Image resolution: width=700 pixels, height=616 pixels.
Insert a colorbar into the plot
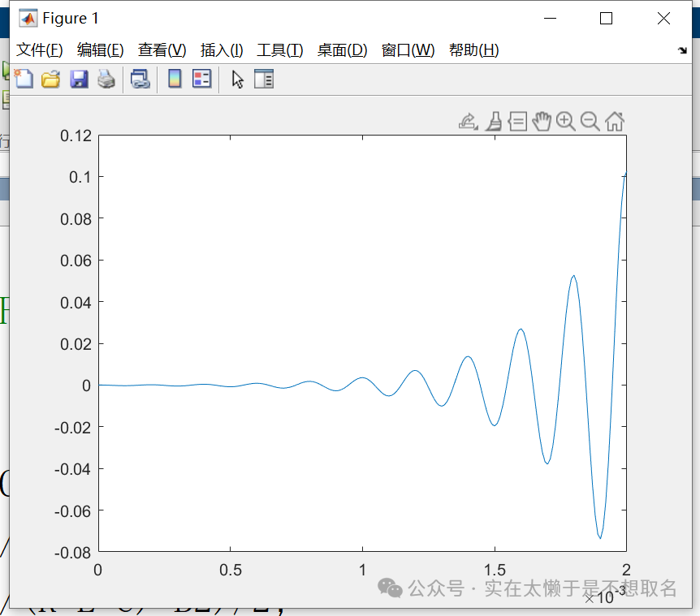(x=174, y=79)
